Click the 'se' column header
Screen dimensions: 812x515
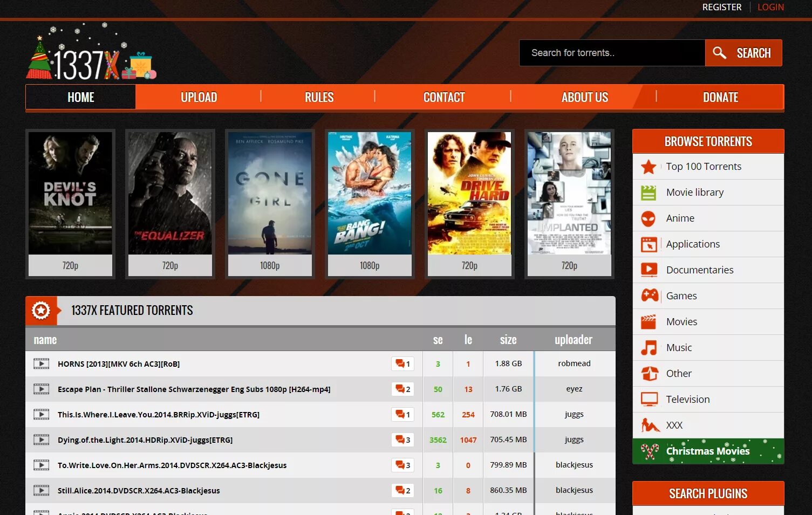pyautogui.click(x=438, y=340)
